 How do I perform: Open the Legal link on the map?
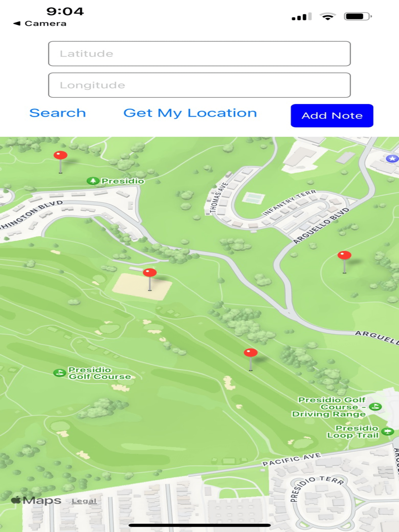coord(84,501)
